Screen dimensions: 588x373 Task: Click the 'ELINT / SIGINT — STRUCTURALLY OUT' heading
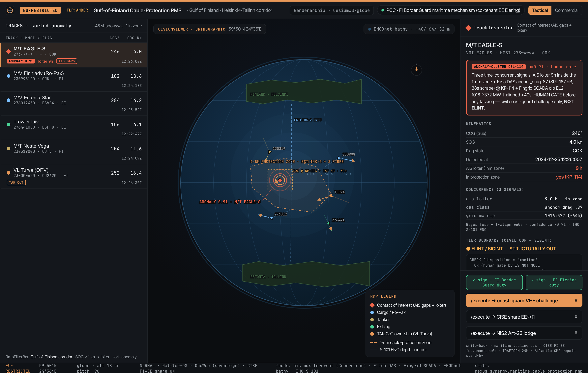click(514, 249)
